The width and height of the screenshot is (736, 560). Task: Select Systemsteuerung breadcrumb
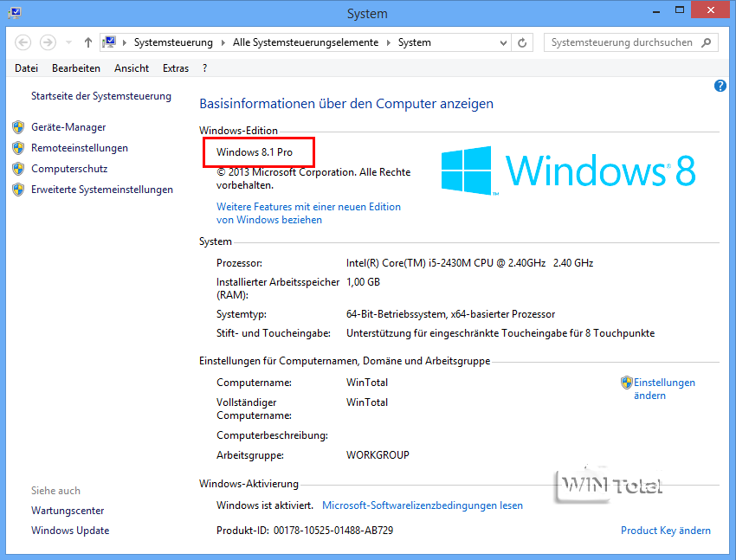(173, 42)
